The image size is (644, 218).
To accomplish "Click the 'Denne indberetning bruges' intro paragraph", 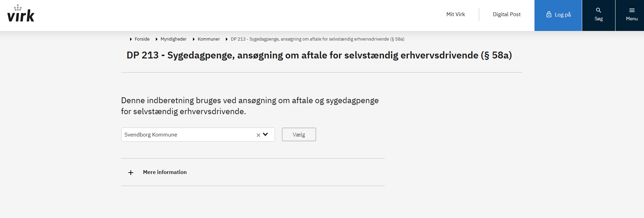I will pos(250,106).
